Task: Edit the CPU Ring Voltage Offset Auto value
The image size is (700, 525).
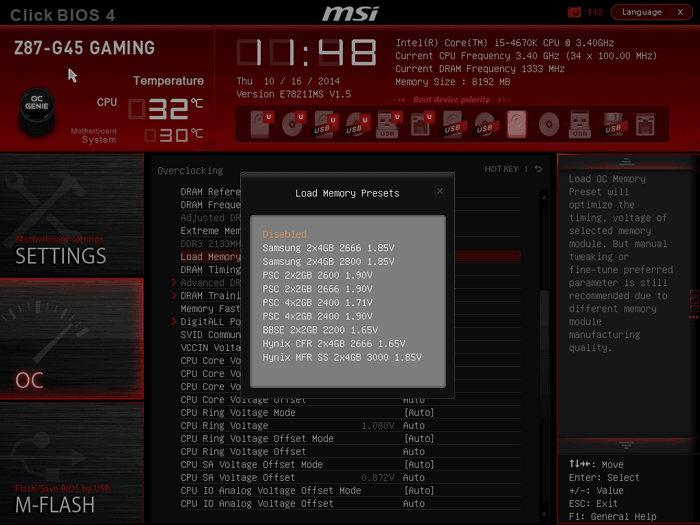Action: [414, 451]
